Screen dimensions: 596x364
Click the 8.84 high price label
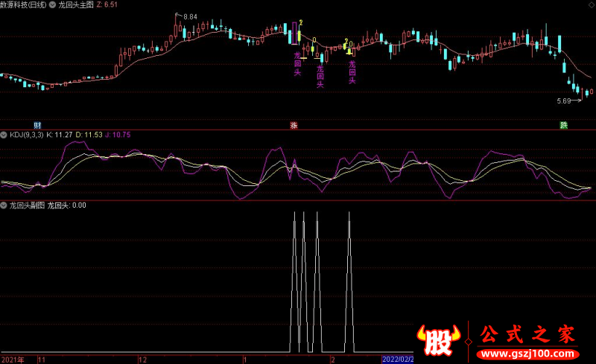190,16
